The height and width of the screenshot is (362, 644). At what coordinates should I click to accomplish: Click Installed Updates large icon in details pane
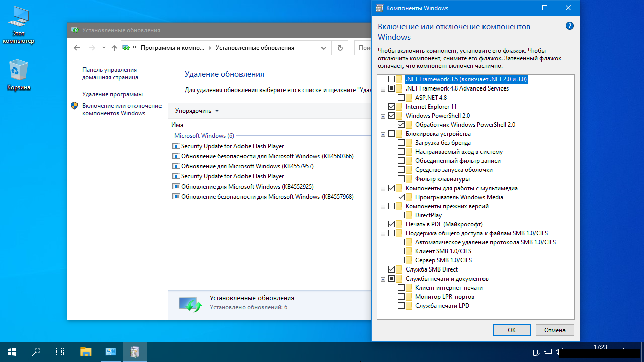(190, 304)
